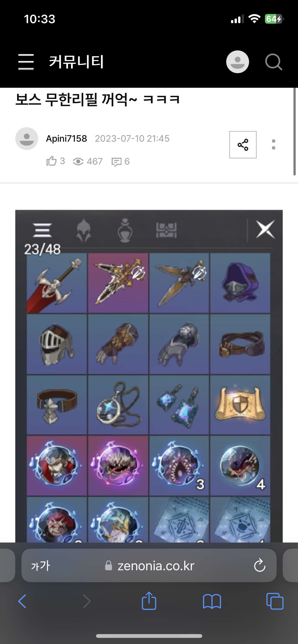
Task: Tap the view count eye icon
Action: pos(78,162)
